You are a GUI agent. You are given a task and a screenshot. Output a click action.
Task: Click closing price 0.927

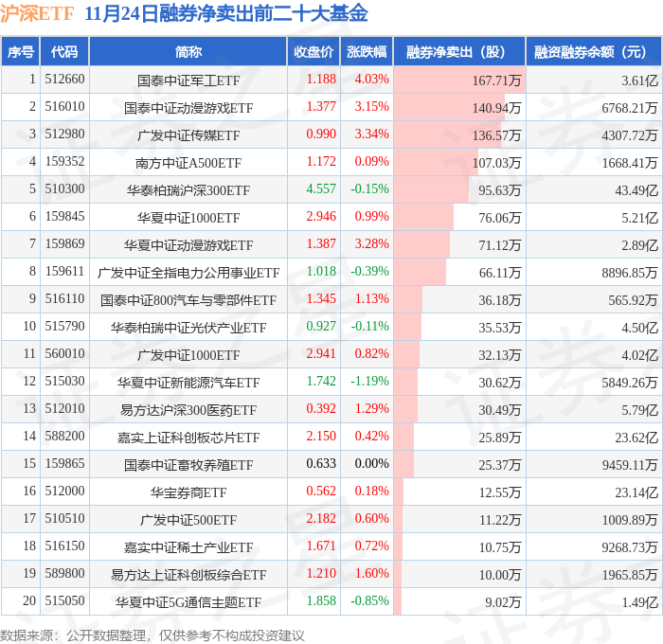321,327
